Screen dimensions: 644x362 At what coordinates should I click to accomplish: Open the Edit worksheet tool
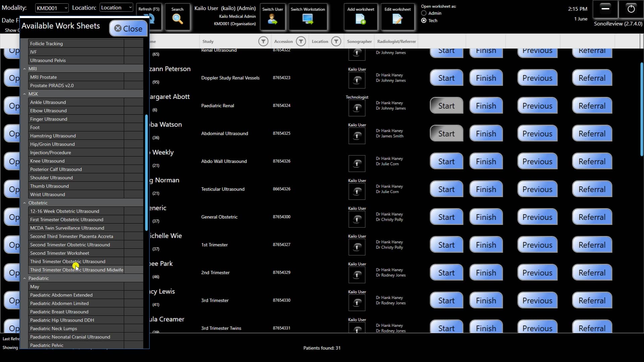397,17
